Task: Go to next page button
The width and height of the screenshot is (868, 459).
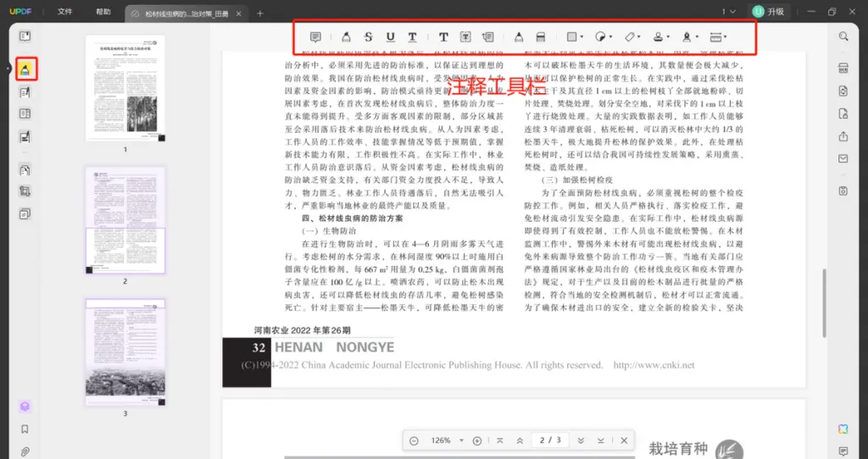Action: (581, 440)
